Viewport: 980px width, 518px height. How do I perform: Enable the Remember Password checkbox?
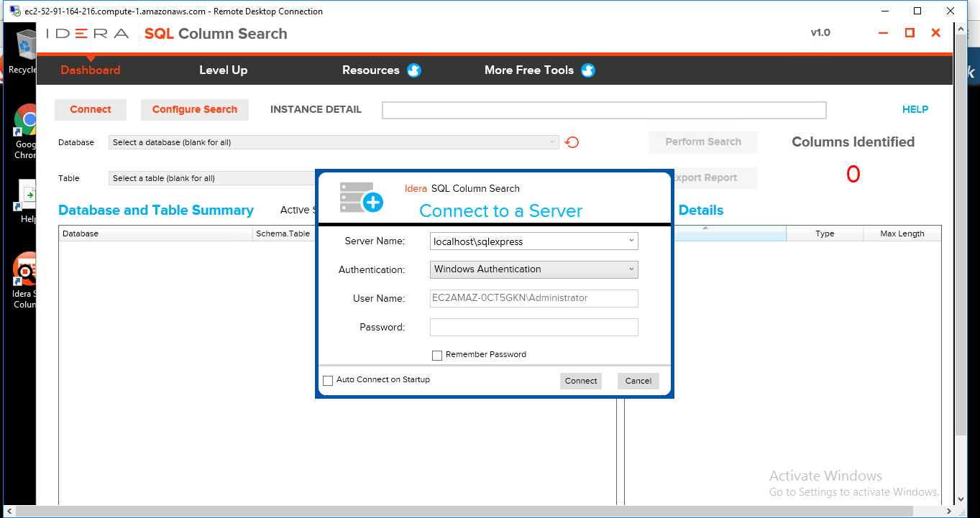(437, 355)
